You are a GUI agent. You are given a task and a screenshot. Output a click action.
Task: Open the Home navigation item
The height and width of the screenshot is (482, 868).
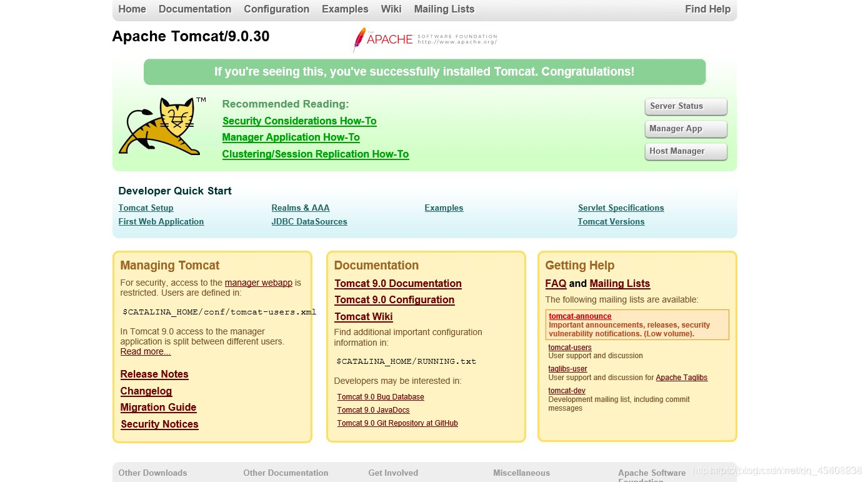coord(132,9)
